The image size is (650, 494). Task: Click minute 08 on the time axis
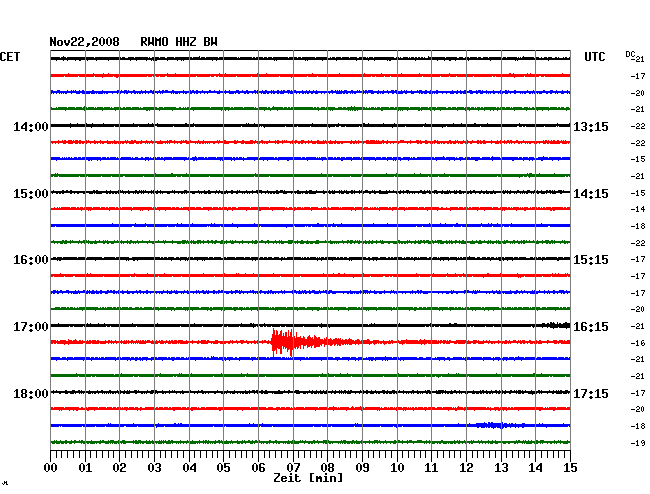pos(327,468)
